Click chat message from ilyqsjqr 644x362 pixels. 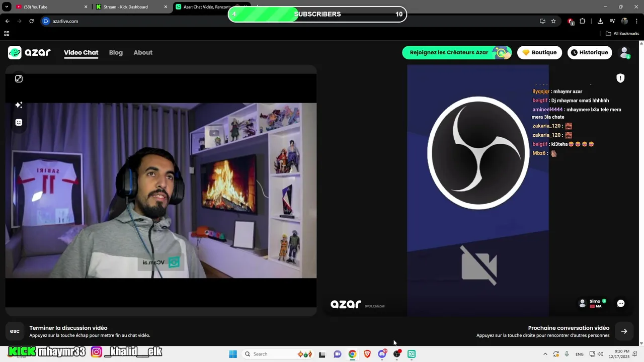tap(557, 92)
